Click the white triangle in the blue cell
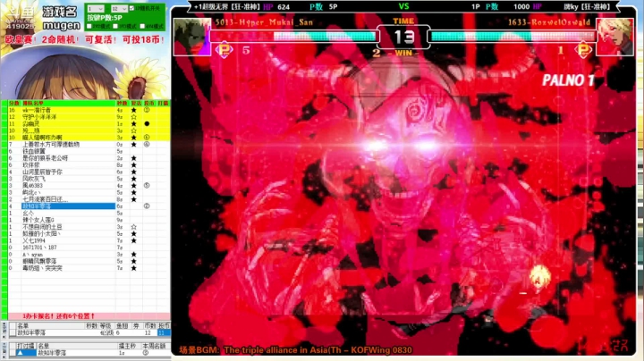The height and width of the screenshot is (361, 644). point(21,353)
